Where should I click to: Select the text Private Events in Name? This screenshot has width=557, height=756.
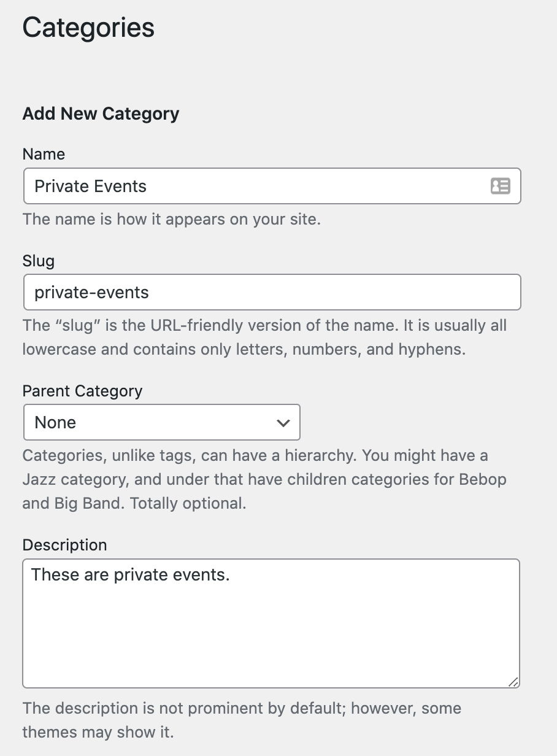point(91,186)
